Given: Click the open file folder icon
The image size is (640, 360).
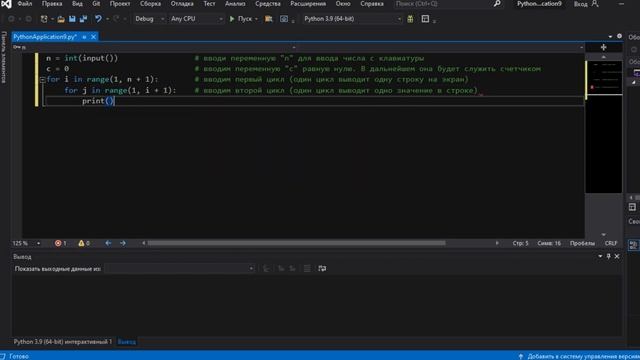Looking at the screenshot, I should 61,19.
